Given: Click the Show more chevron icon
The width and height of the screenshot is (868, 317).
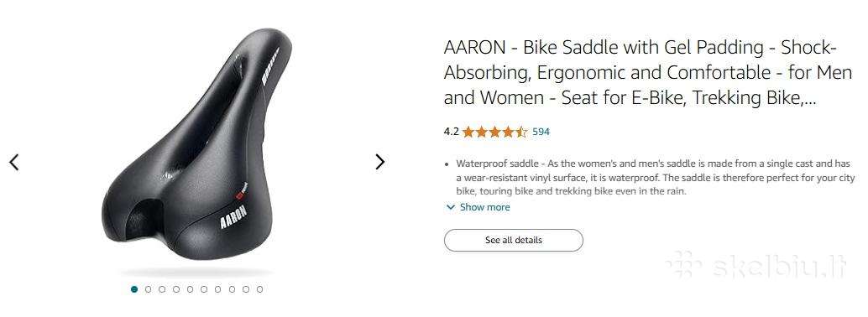Looking at the screenshot, I should point(450,207).
